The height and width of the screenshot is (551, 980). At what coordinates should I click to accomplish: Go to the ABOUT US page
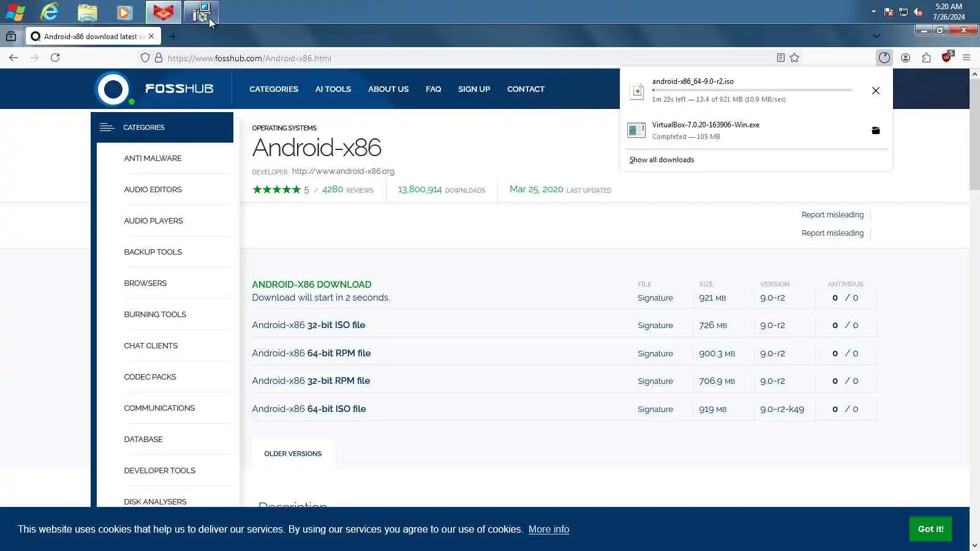coord(388,89)
